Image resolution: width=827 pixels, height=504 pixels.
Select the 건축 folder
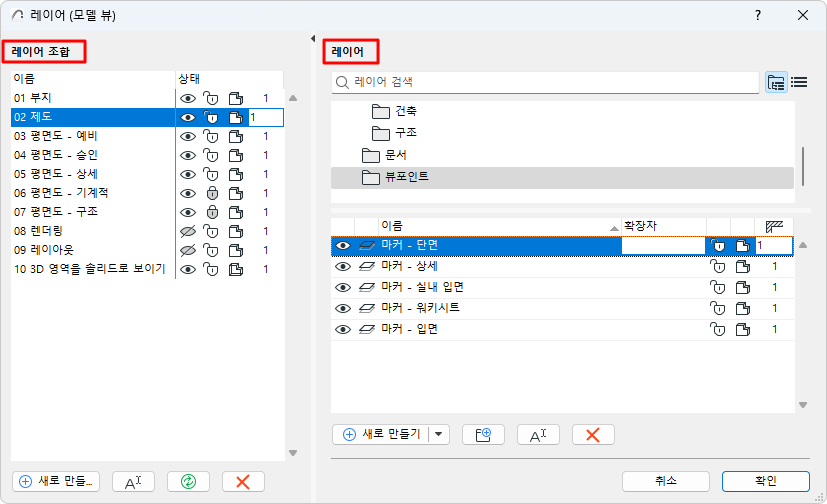click(x=394, y=111)
